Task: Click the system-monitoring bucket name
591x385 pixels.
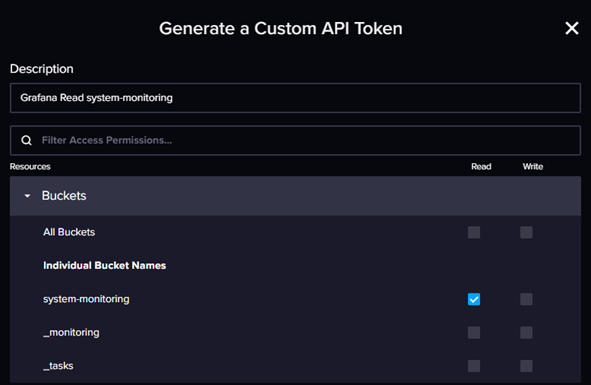Action: 86,299
